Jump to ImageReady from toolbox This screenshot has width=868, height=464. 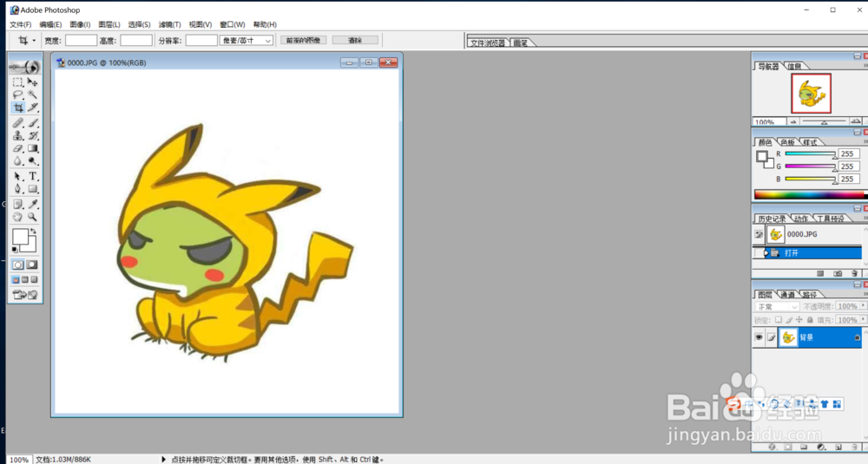pyautogui.click(x=25, y=295)
